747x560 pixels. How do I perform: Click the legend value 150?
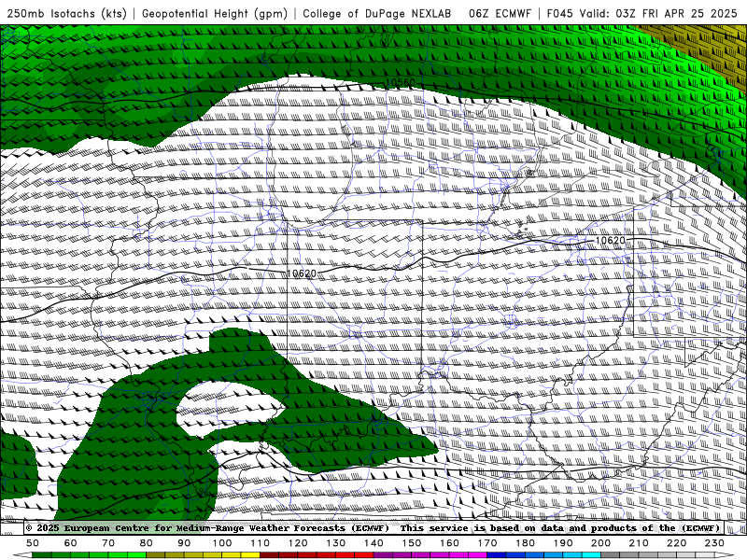coord(411,543)
